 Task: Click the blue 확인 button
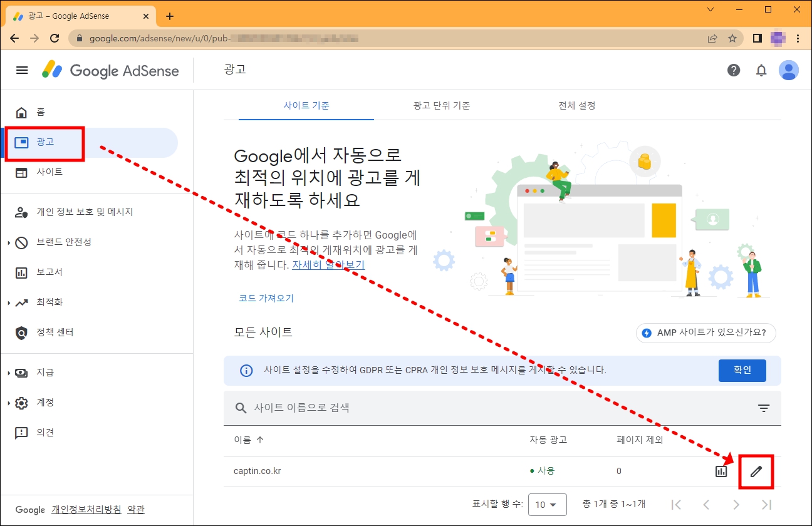[742, 370]
